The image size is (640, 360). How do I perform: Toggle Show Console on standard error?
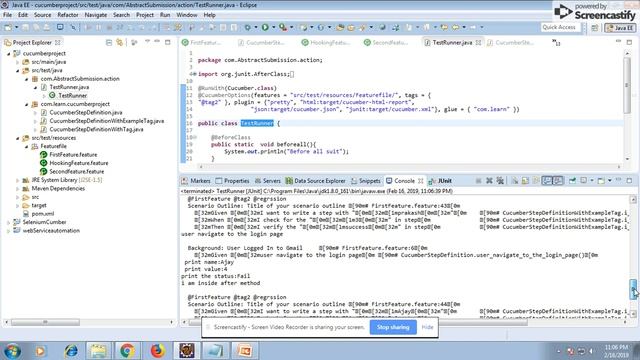point(558,181)
